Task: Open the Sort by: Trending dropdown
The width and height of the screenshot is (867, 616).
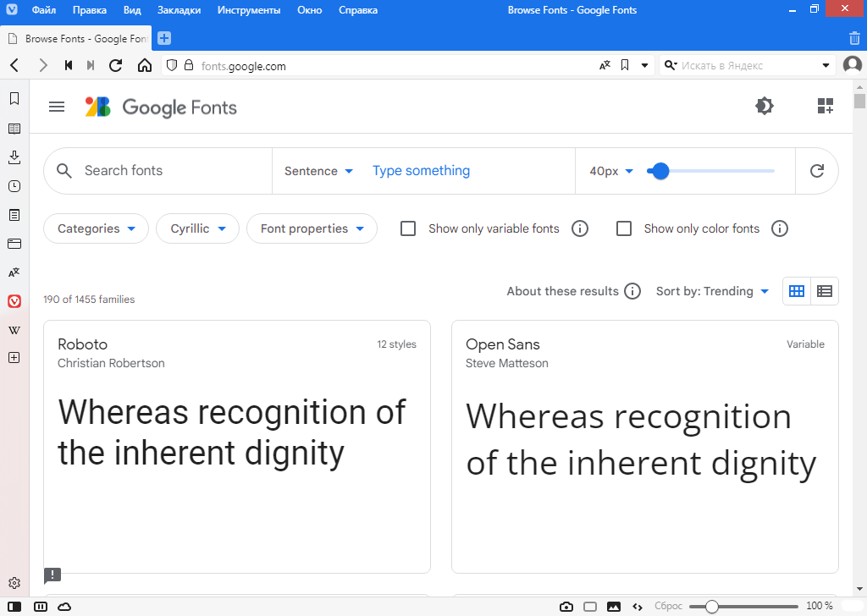Action: [712, 291]
